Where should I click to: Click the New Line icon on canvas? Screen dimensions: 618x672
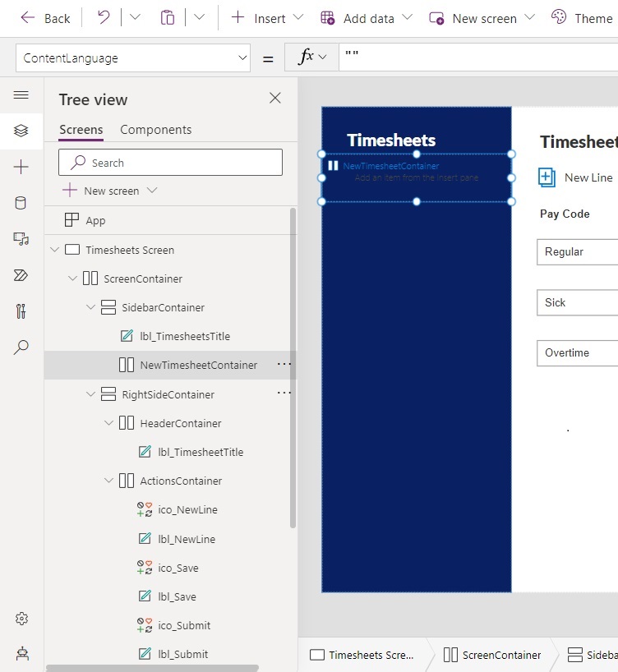pos(547,177)
